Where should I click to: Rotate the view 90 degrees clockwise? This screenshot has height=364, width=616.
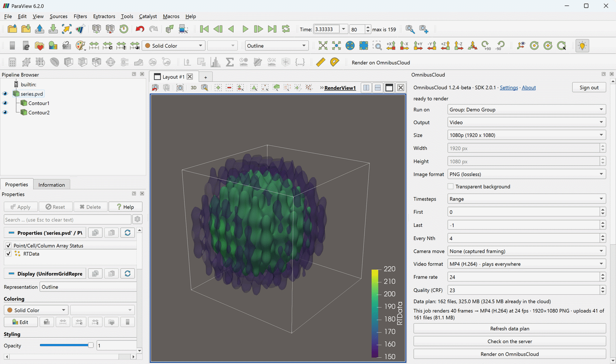coord(486,46)
